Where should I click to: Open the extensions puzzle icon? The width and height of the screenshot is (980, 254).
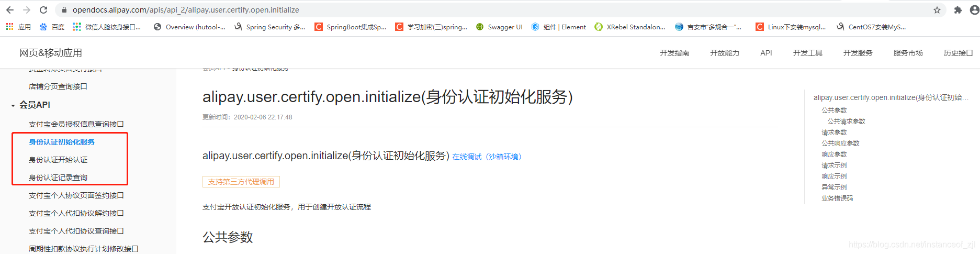pyautogui.click(x=958, y=10)
